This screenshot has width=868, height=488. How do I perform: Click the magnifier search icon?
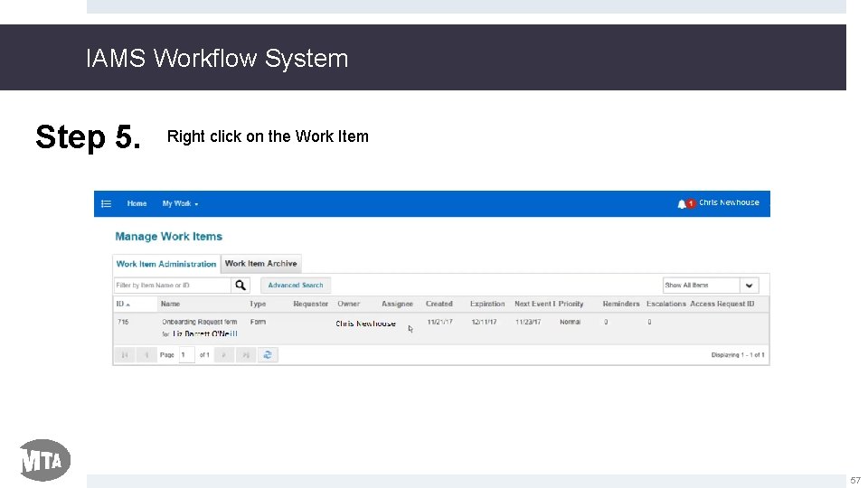point(241,285)
